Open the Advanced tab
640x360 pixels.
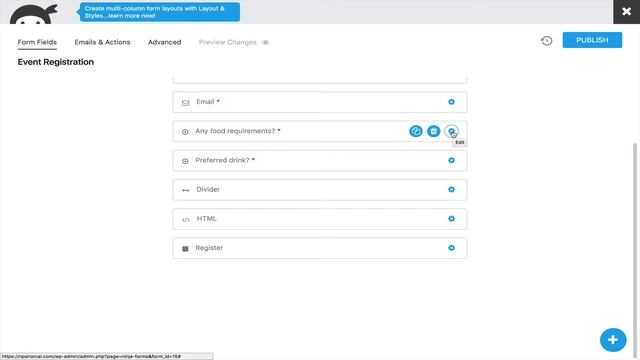click(164, 42)
